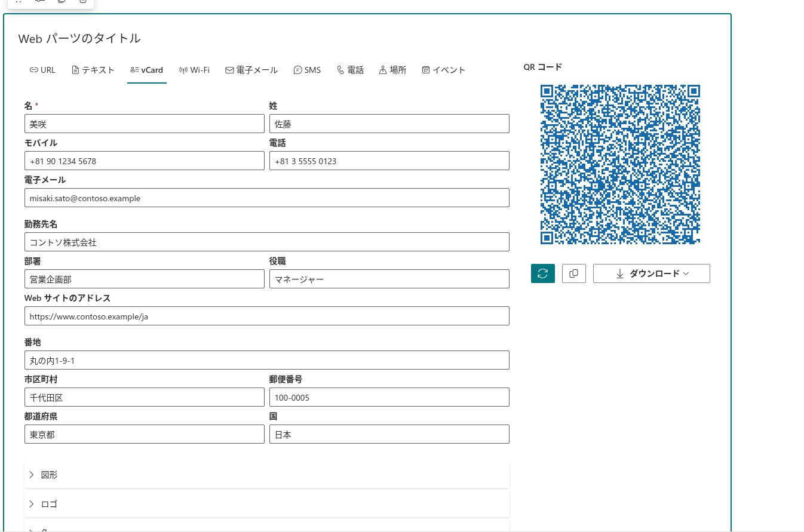
Task: Open the SMS tab
Action: coord(307,70)
